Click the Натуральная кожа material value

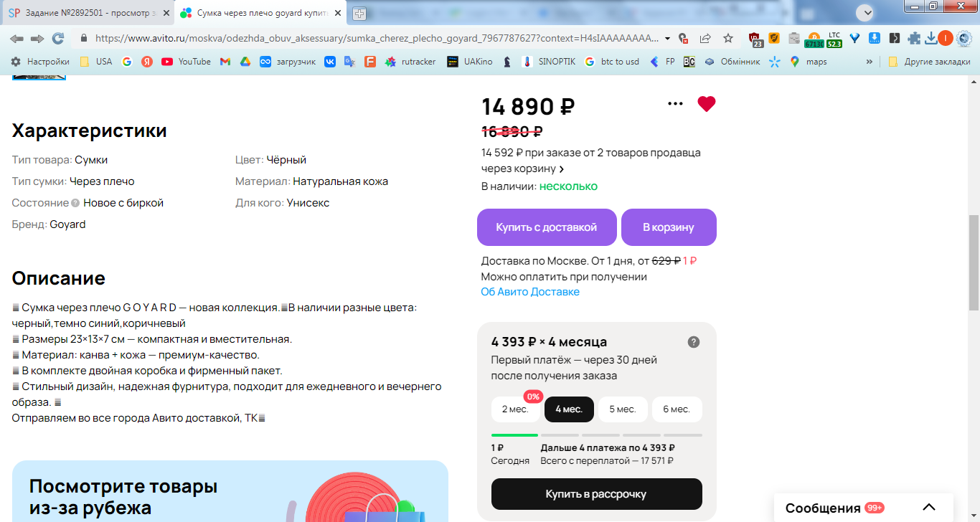coord(341,181)
